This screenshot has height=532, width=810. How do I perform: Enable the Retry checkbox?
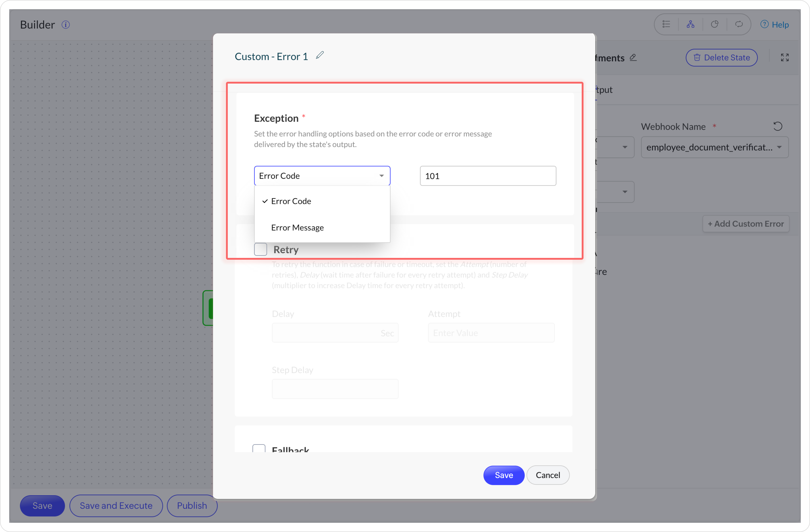[260, 249]
